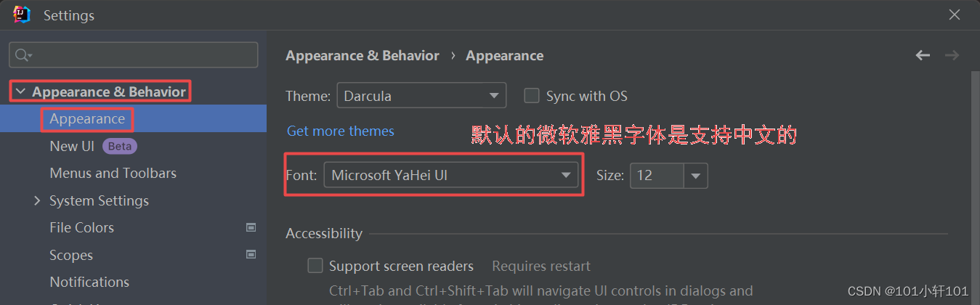Screen dimensions: 980x305
Task: Open the font Size dropdown arrow
Action: (x=696, y=175)
